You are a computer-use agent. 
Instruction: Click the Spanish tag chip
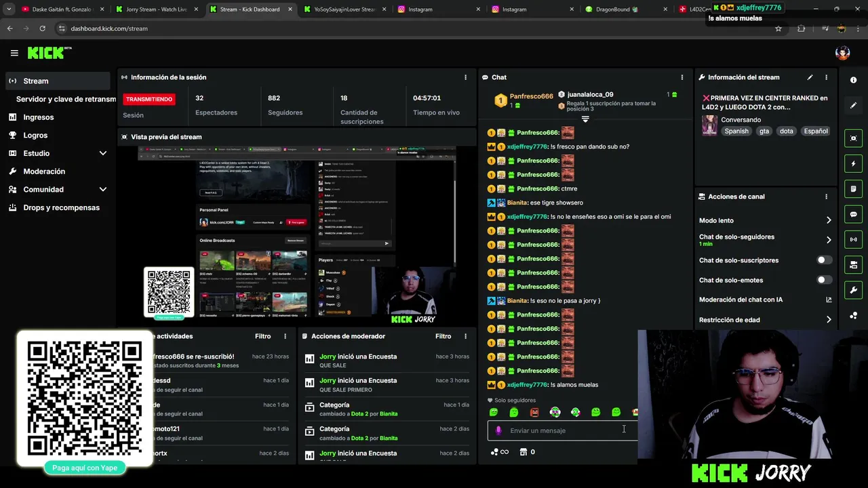click(736, 131)
